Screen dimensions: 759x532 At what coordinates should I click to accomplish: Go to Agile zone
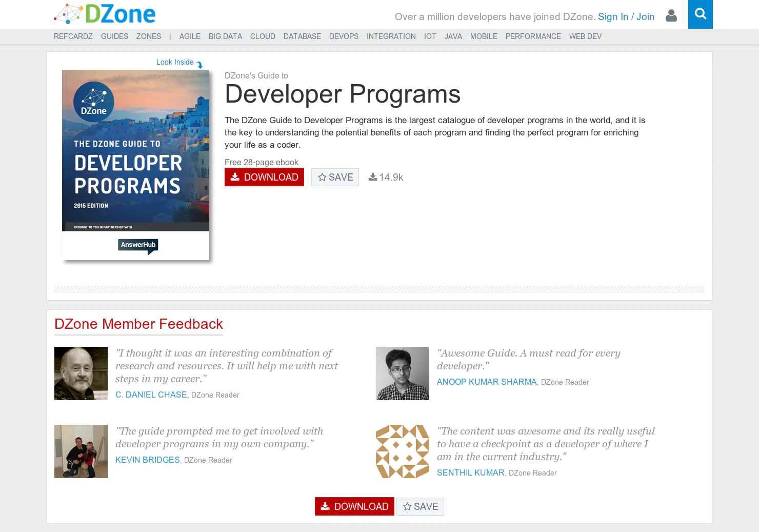click(190, 36)
